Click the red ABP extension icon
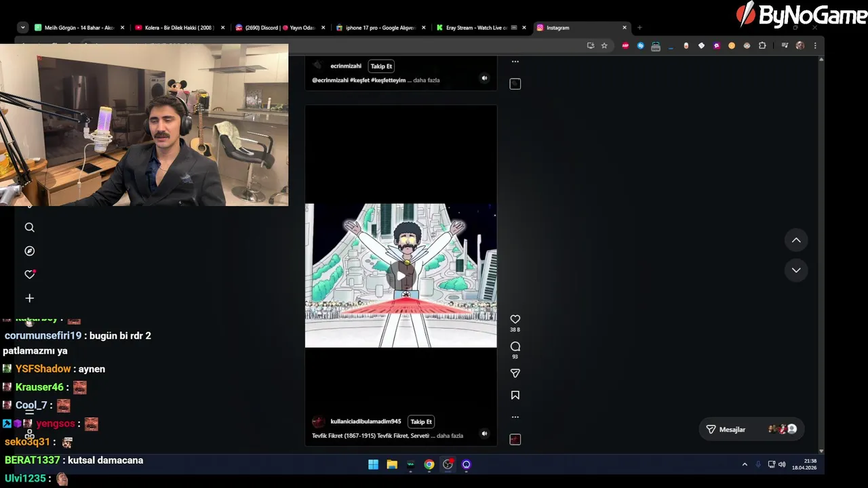Screen dimensions: 868x488 (625, 45)
